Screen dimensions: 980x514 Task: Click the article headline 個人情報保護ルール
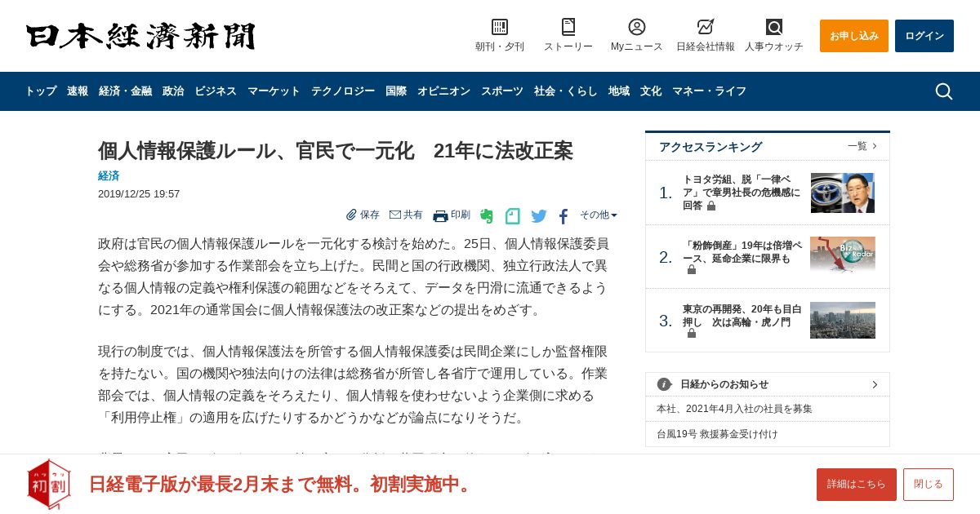[x=336, y=151]
